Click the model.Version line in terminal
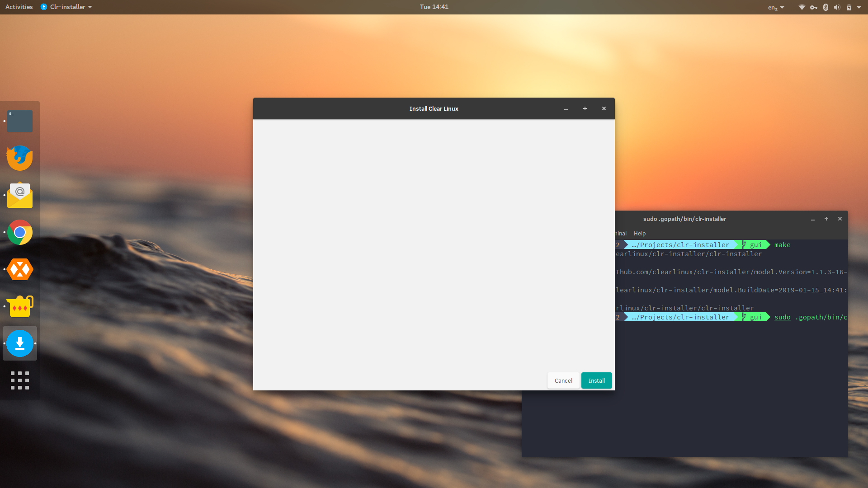 [731, 272]
